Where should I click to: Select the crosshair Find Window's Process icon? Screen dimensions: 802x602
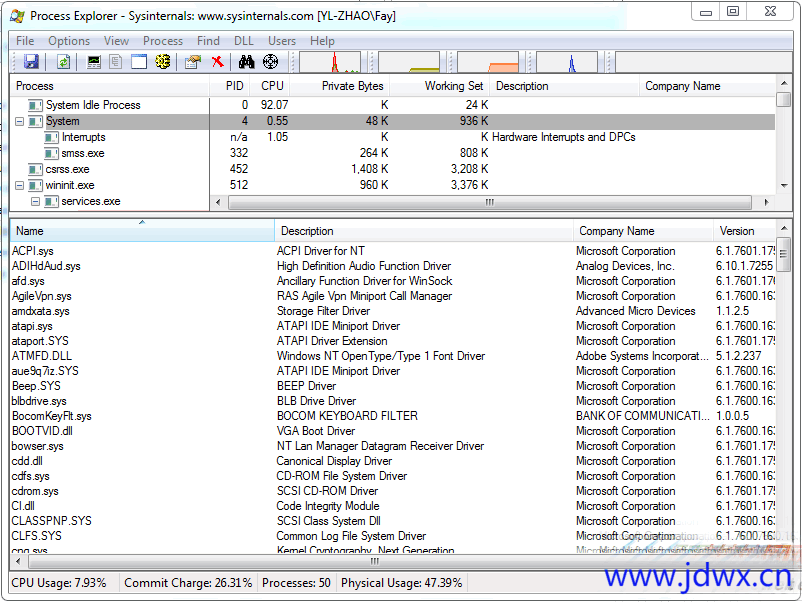[x=270, y=62]
